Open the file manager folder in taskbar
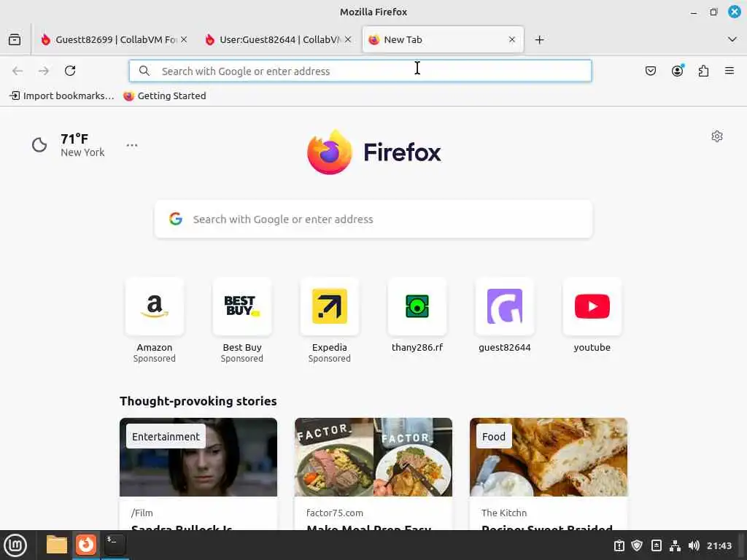Screen dimensions: 747x560 (x=57, y=545)
